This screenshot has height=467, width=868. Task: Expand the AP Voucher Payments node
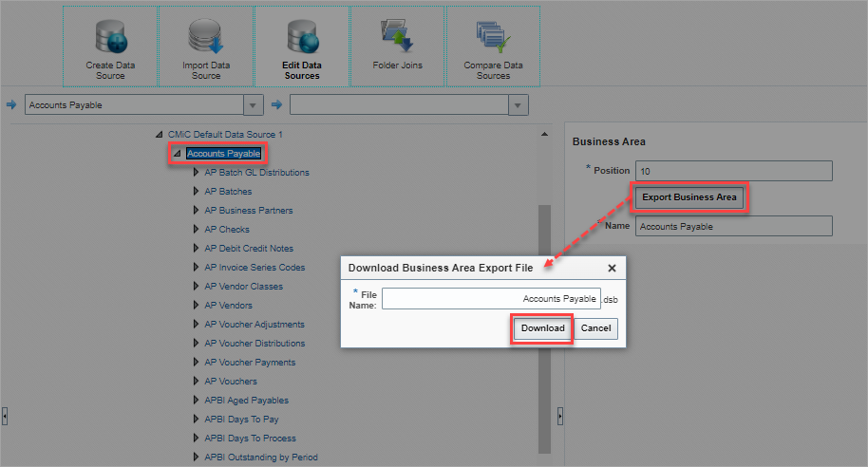[196, 362]
